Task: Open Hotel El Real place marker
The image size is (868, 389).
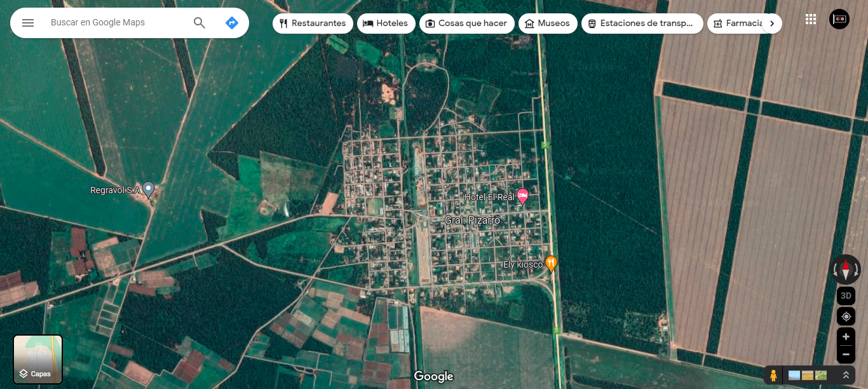Action: [522, 196]
